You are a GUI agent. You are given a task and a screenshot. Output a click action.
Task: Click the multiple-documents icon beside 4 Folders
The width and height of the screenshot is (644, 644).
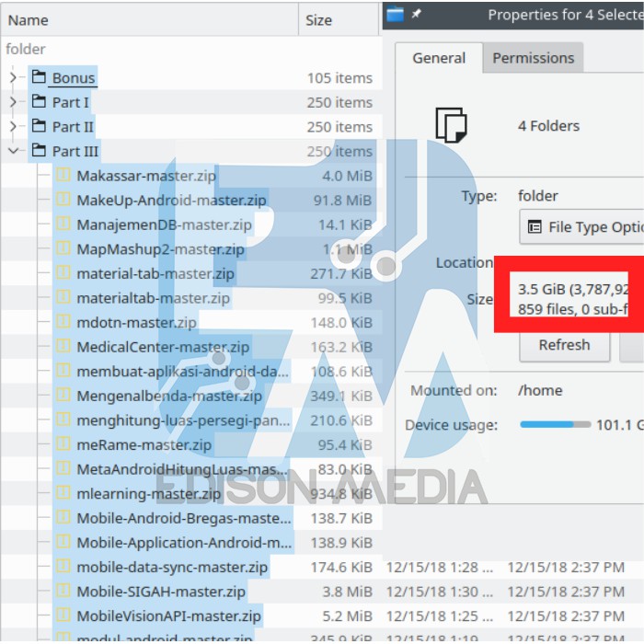point(451,125)
